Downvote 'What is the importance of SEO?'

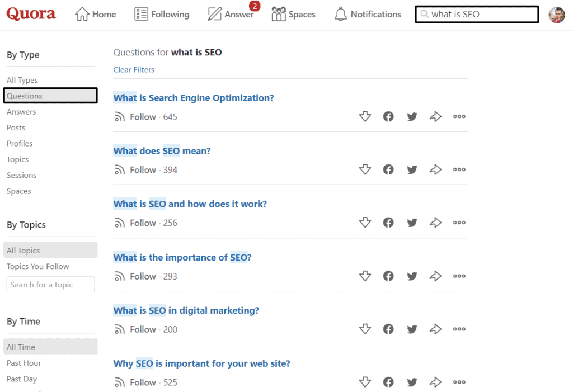click(365, 276)
